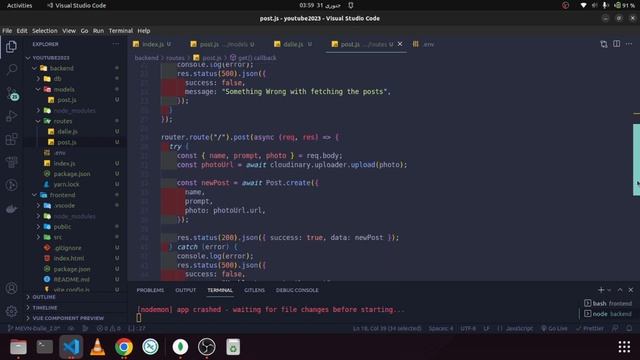Switch to the GitLens panel tab
This screenshot has height=360, width=640.
pyautogui.click(x=254, y=290)
